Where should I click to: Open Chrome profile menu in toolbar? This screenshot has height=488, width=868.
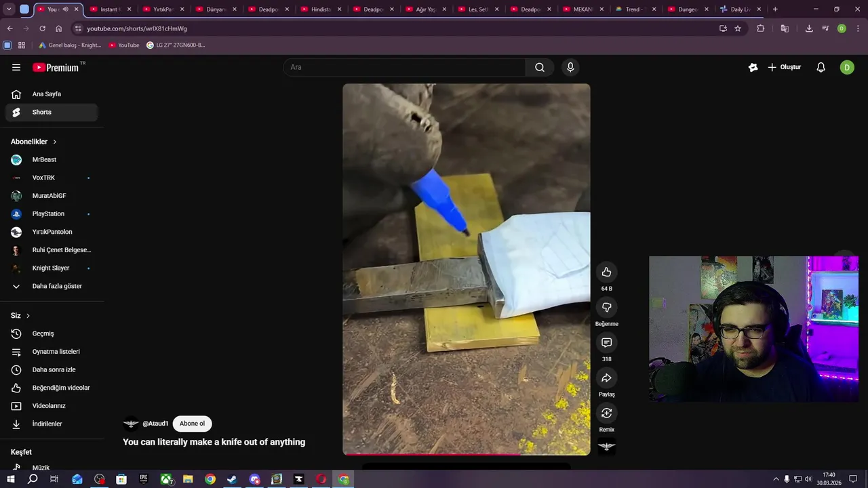coord(842,28)
